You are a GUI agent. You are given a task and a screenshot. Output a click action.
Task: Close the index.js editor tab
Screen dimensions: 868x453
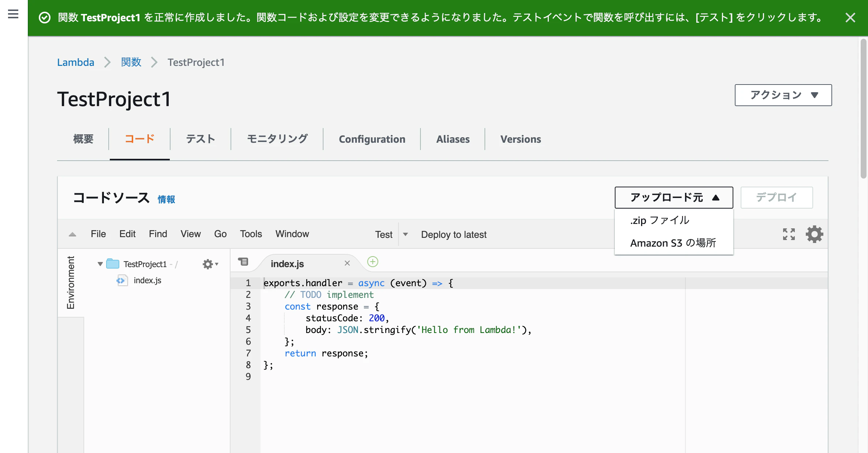point(347,263)
